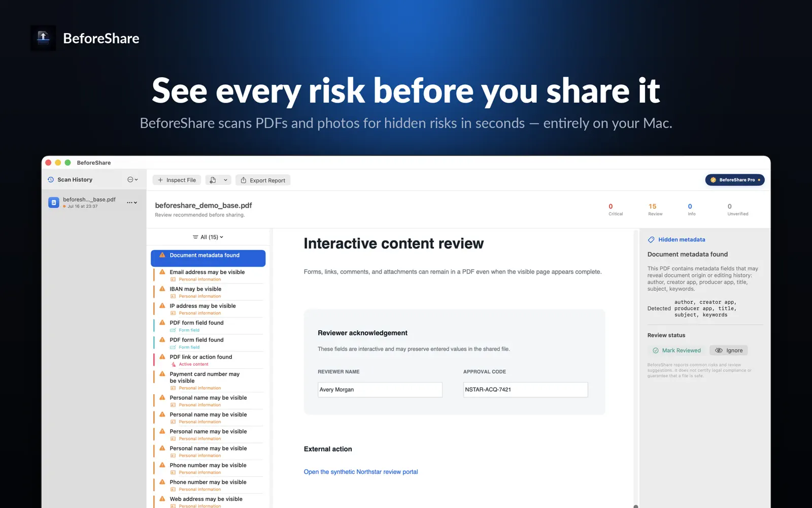
Task: Select the Web address may be visible finding
Action: click(208, 502)
